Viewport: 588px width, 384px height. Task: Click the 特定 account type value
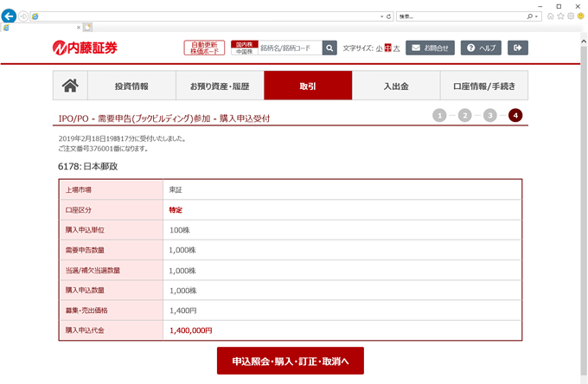tap(176, 210)
